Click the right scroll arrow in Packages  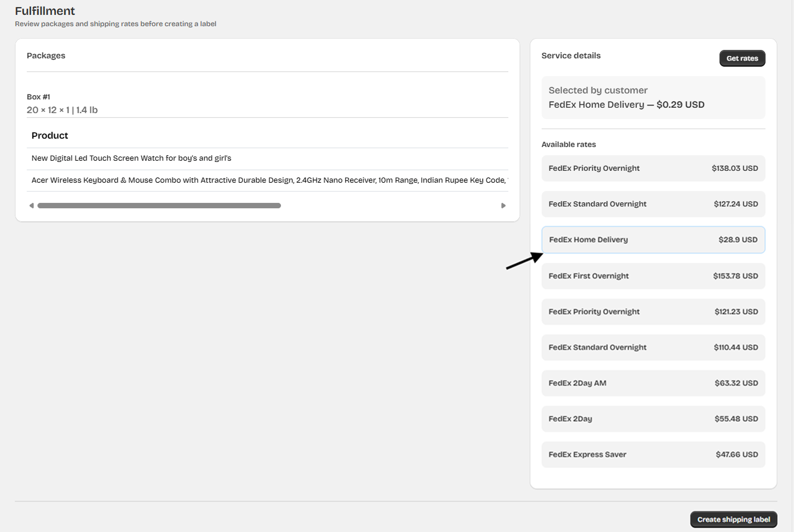tap(503, 206)
